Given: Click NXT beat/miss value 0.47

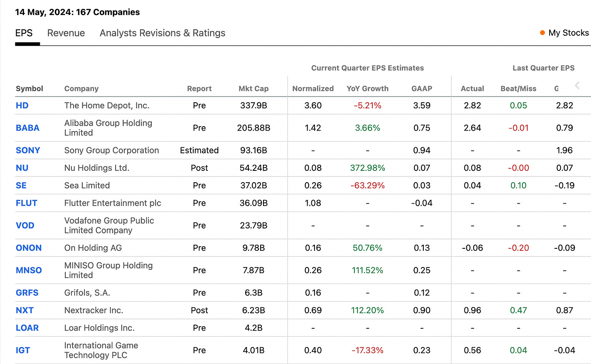Looking at the screenshot, I should tap(518, 310).
